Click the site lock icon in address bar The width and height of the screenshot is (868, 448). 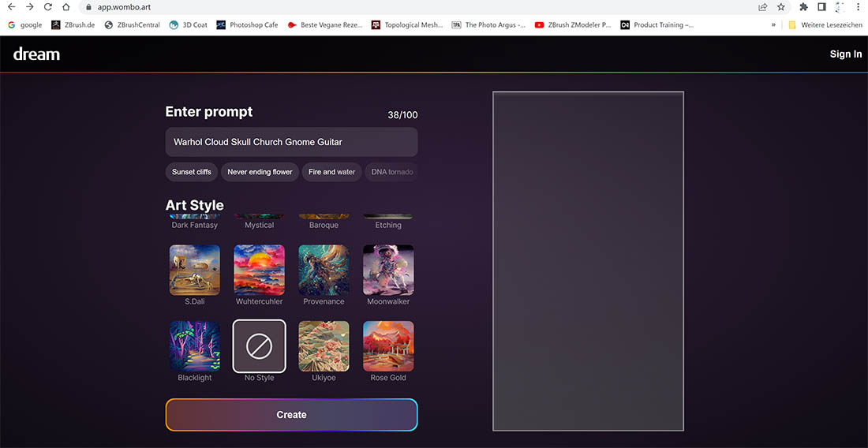tap(88, 8)
